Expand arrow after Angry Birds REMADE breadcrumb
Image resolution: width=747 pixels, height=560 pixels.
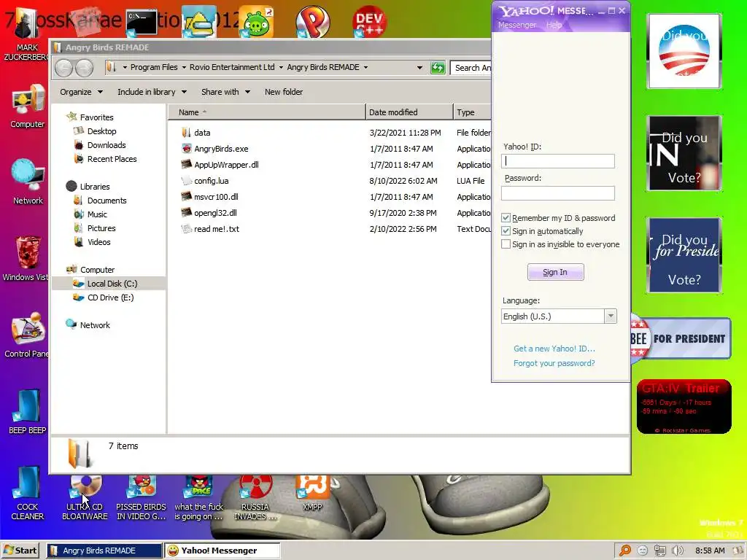click(x=366, y=68)
